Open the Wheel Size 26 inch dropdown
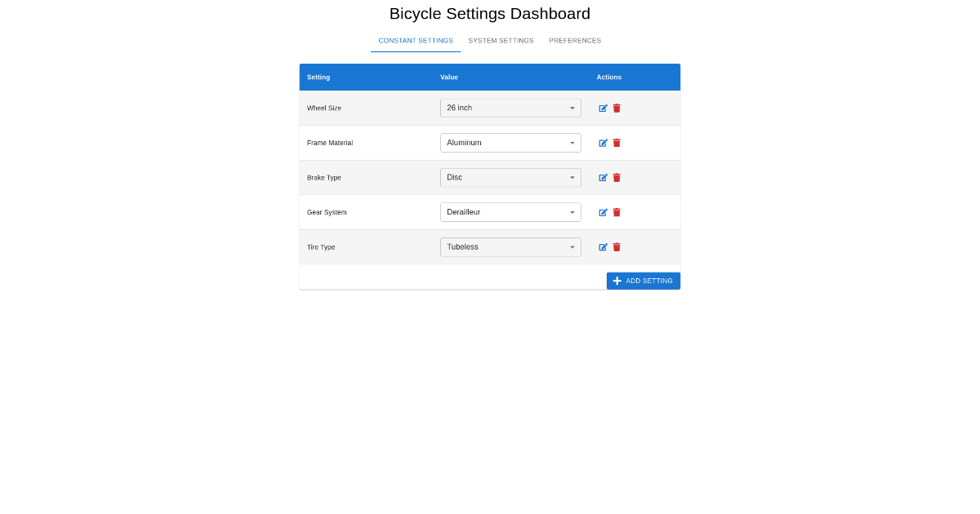This screenshot has height=514, width=980. (x=510, y=108)
